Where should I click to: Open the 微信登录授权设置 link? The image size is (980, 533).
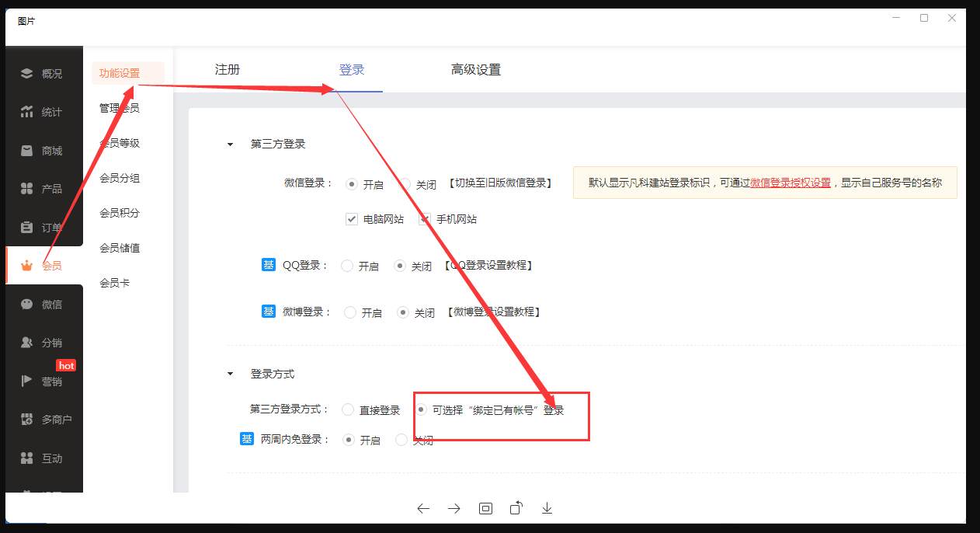point(790,183)
